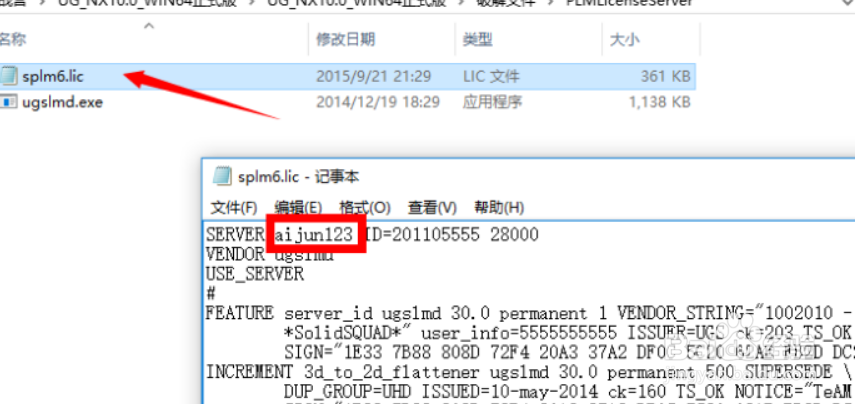Open the 编辑(E) menu in Notepad

(298, 208)
